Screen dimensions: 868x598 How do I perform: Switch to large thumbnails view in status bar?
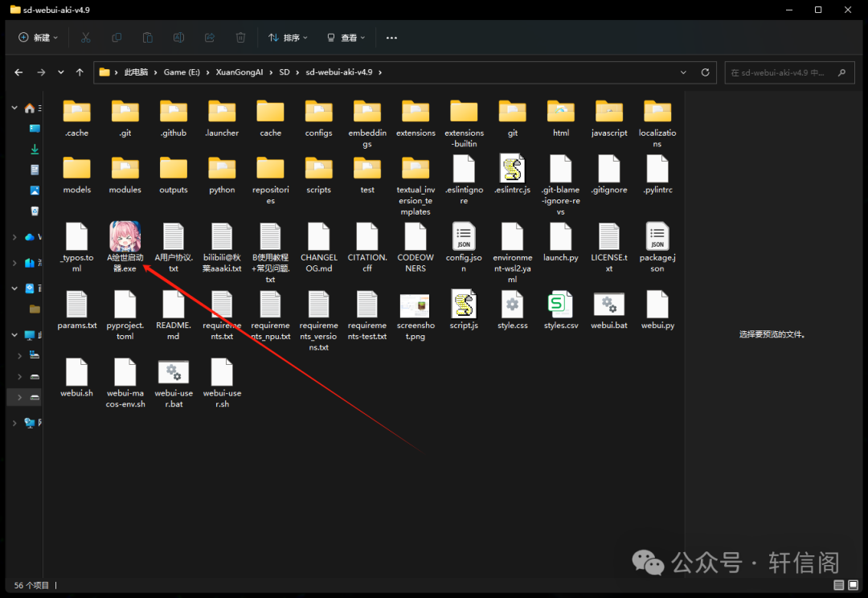854,585
